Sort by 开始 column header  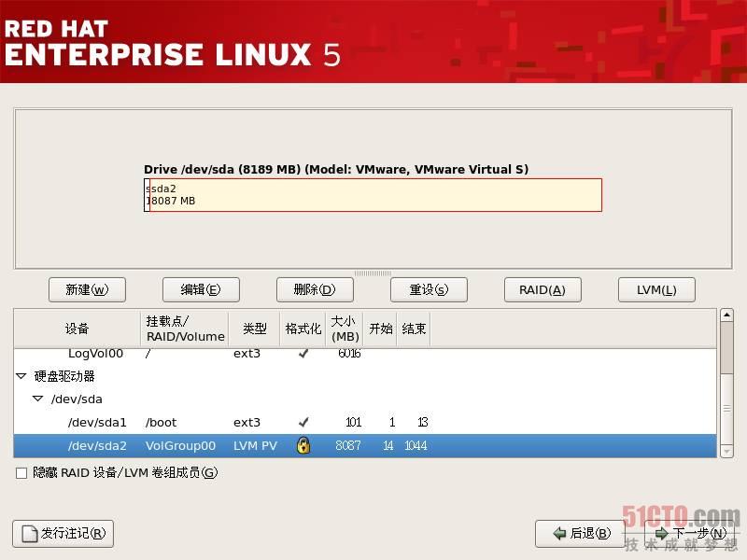(x=380, y=329)
